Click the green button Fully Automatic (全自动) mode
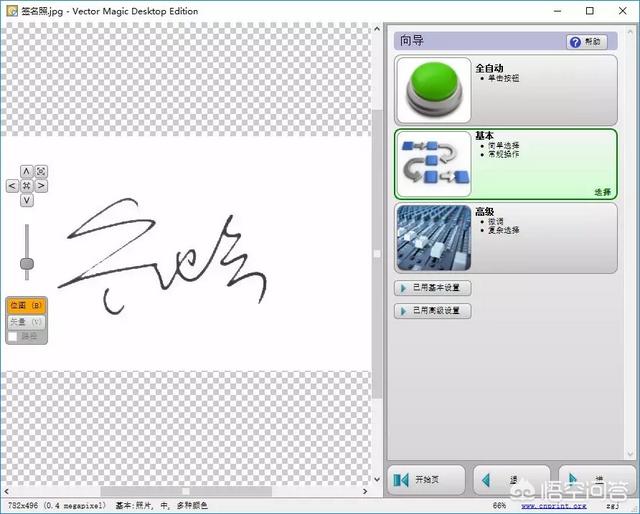Image resolution: width=640 pixels, height=514 pixels. [434, 90]
